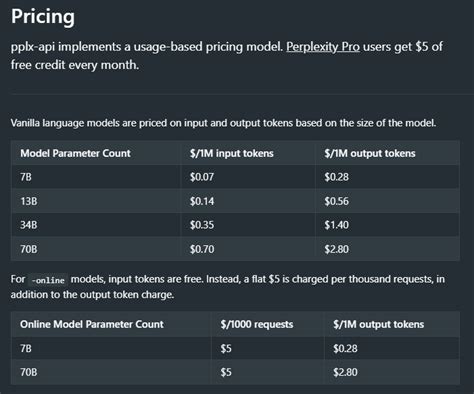
Task: Click the Pricing heading
Action: click(x=43, y=16)
